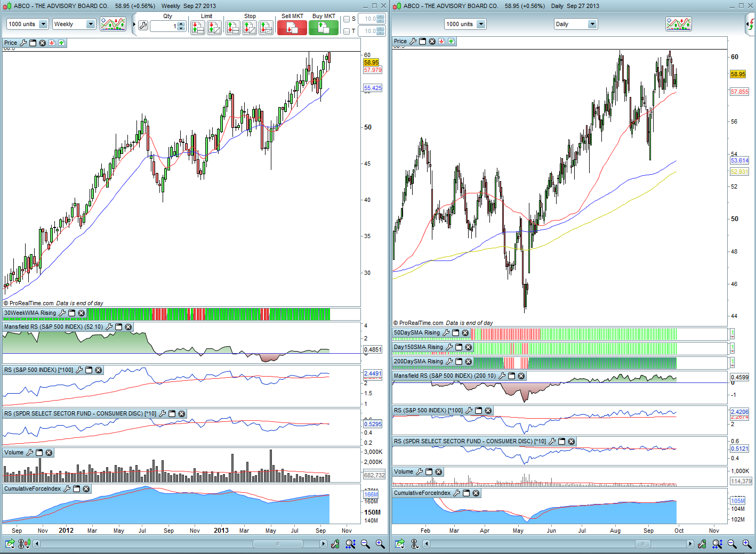756x554 pixels.
Task: Move the weekly Price panel up
Action: tap(61, 43)
